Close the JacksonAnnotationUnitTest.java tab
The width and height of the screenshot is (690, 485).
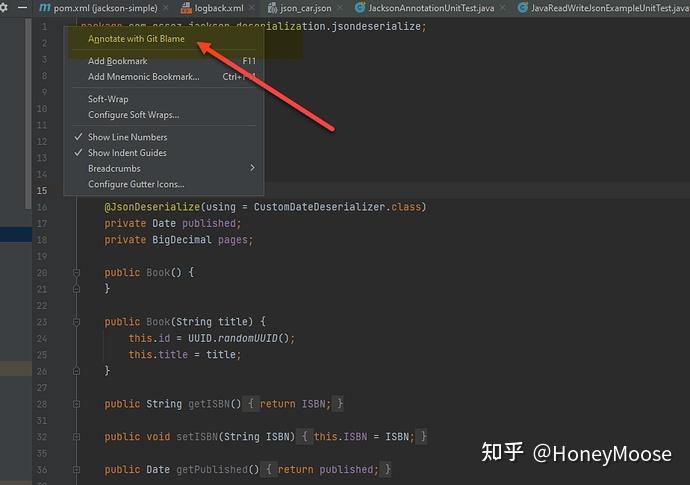pyautogui.click(x=503, y=8)
